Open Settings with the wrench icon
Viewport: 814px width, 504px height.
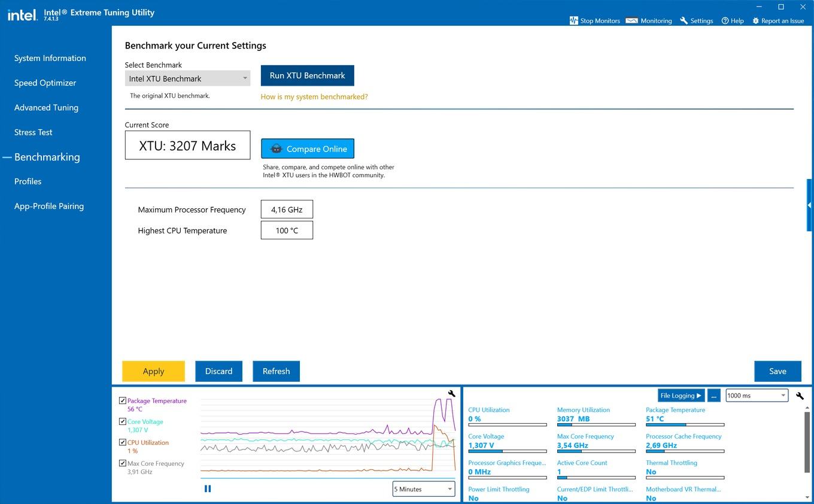[697, 20]
